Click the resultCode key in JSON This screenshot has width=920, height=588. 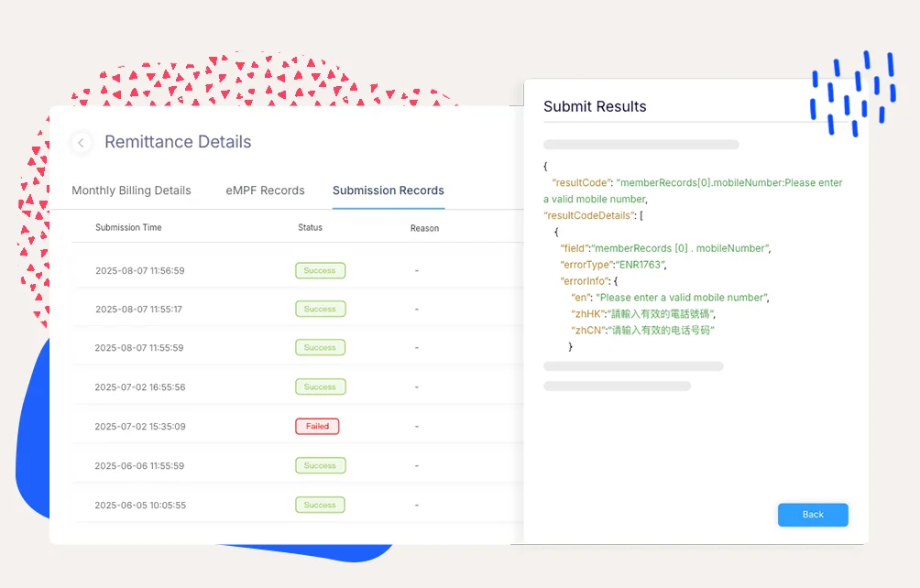582,183
